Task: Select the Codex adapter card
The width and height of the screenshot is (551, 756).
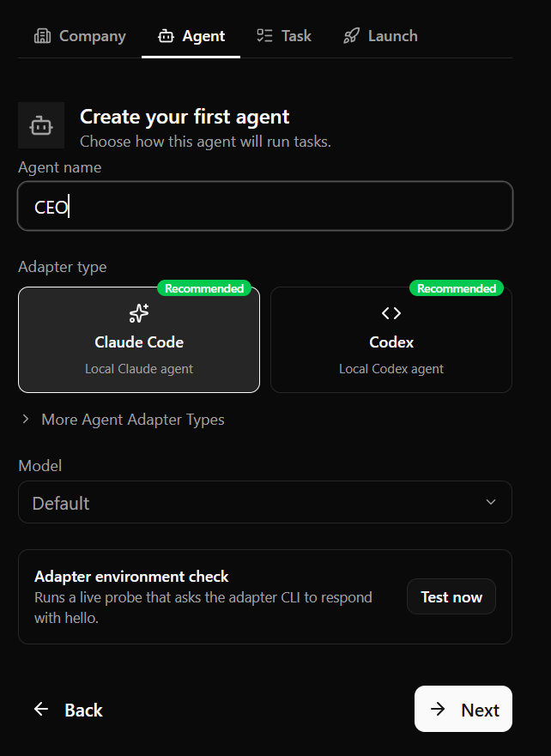Action: pyautogui.click(x=391, y=340)
